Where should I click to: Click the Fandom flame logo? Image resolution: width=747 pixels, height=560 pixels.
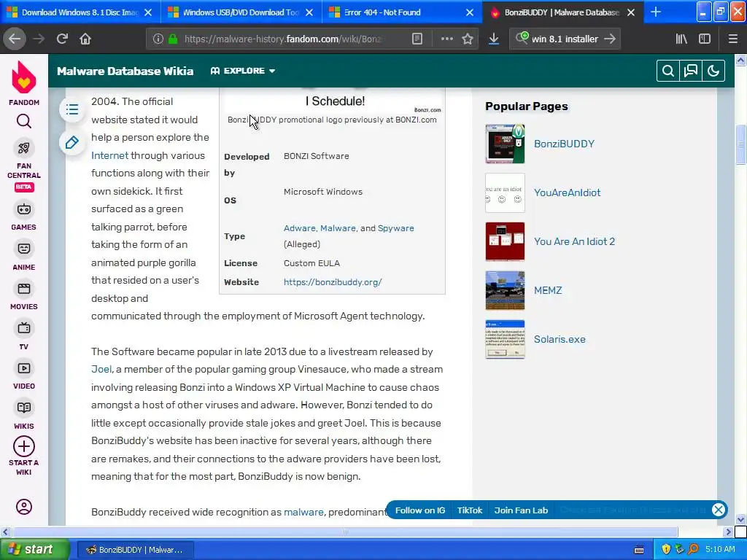click(x=24, y=79)
